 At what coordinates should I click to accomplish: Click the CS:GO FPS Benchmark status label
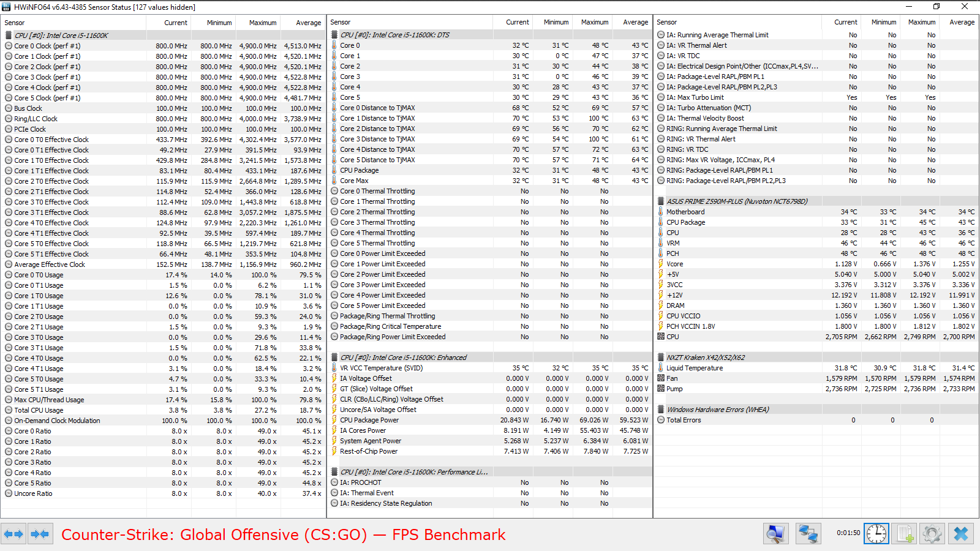click(x=284, y=534)
